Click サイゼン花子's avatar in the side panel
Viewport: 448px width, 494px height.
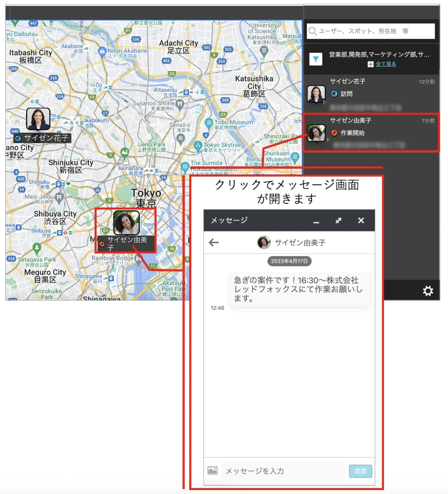tap(316, 94)
